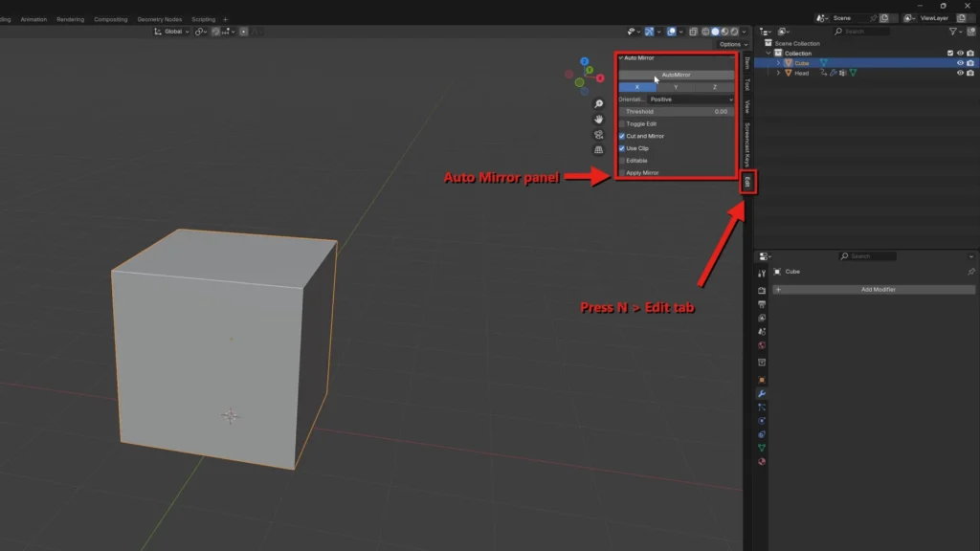
Task: Select the Z mirror axis
Action: pyautogui.click(x=714, y=87)
